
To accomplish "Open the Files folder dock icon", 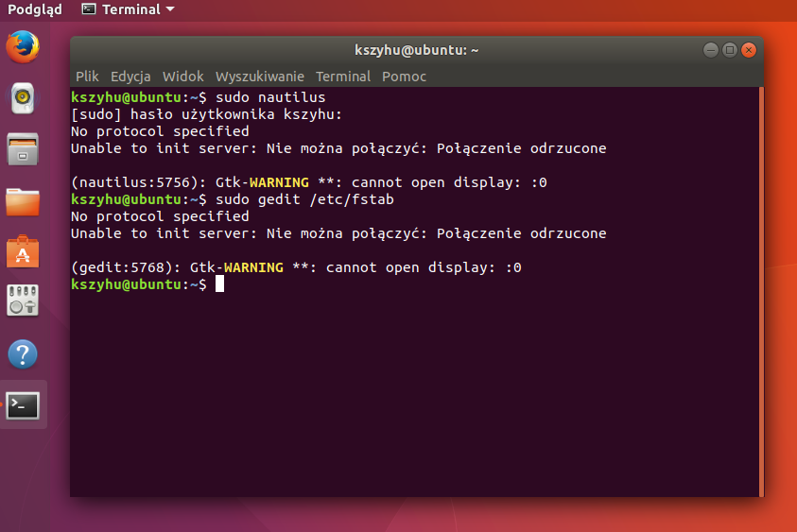I will (23, 201).
